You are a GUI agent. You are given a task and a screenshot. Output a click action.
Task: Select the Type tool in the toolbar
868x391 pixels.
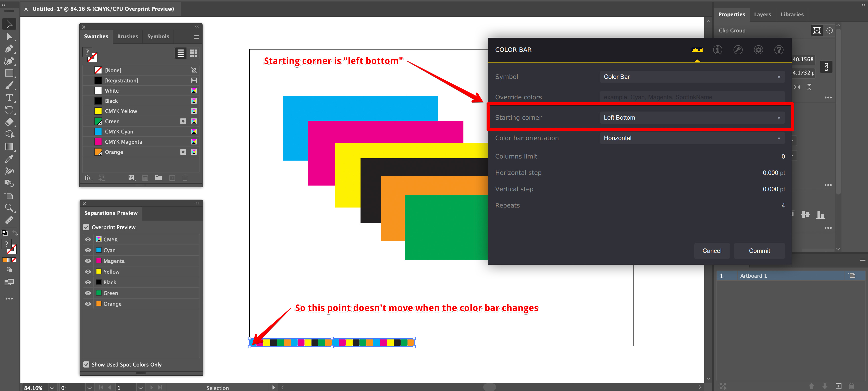point(9,98)
